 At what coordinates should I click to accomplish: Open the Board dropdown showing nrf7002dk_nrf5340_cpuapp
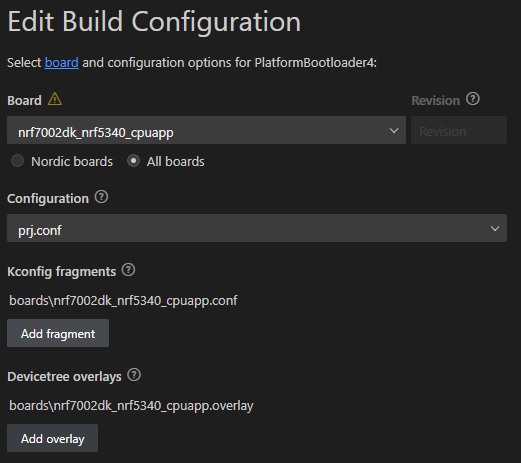coord(206,130)
